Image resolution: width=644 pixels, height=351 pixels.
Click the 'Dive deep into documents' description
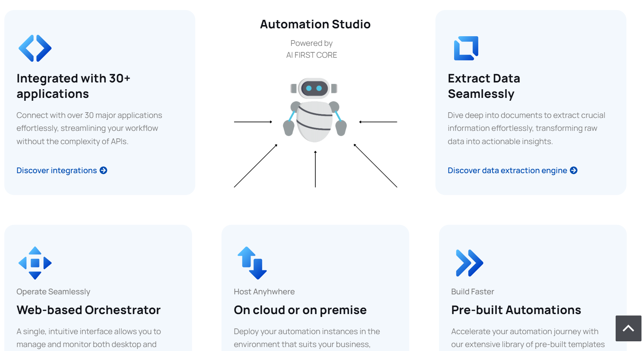526,128
